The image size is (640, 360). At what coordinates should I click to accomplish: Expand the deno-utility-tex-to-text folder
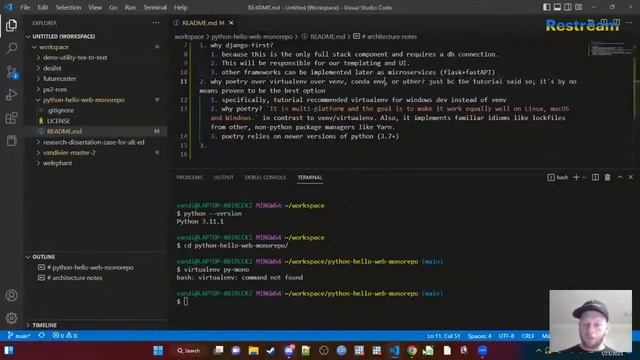point(75,58)
